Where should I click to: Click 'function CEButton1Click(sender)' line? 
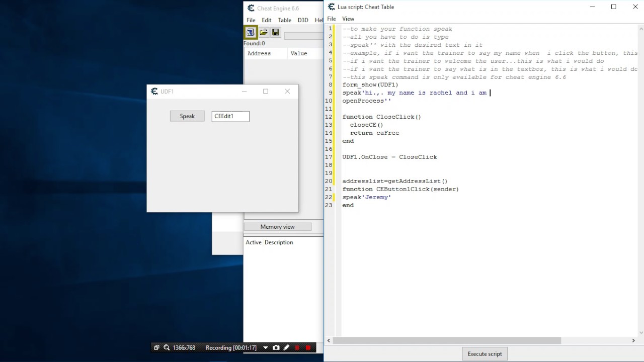[x=400, y=190]
